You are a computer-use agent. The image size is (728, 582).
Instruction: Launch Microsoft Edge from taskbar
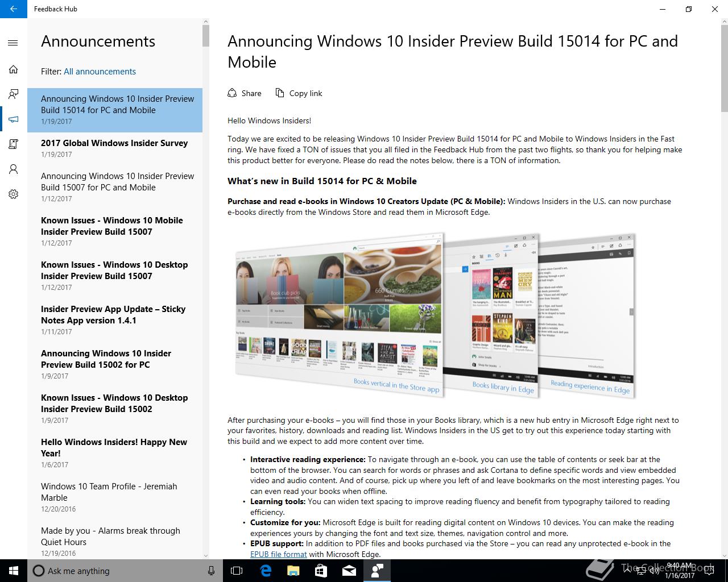tap(266, 571)
